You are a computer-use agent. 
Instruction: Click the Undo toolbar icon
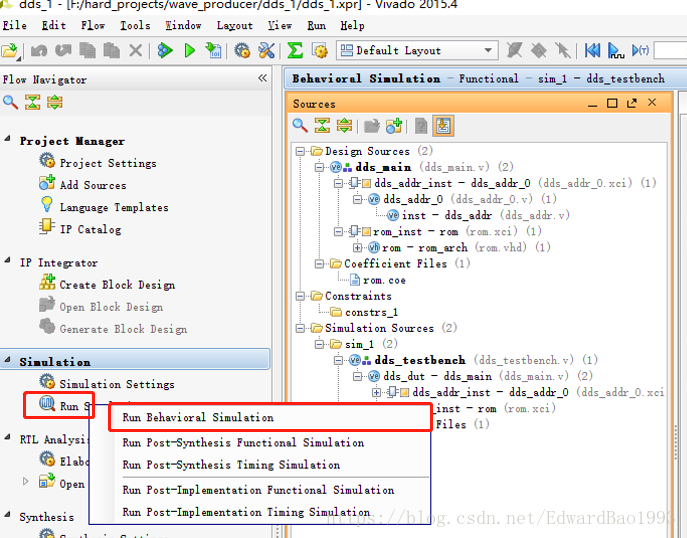(39, 51)
